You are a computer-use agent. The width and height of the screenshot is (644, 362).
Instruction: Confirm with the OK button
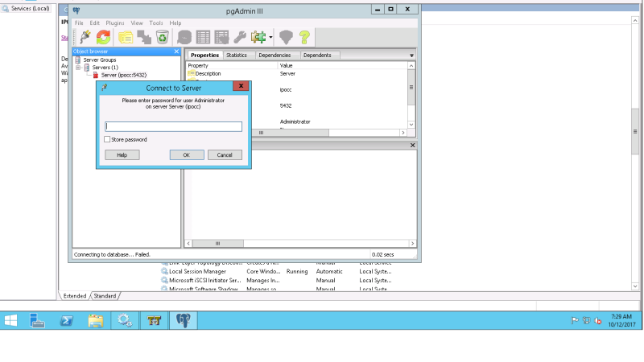coord(187,155)
